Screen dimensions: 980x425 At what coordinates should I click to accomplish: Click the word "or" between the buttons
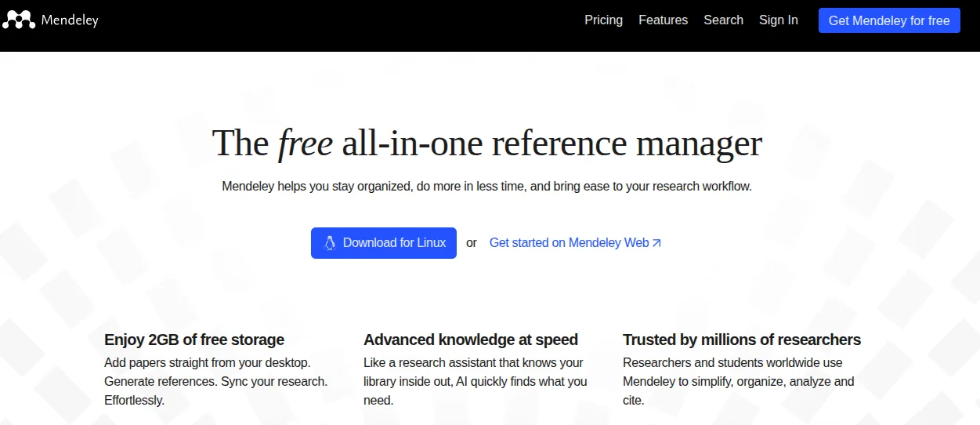click(472, 243)
